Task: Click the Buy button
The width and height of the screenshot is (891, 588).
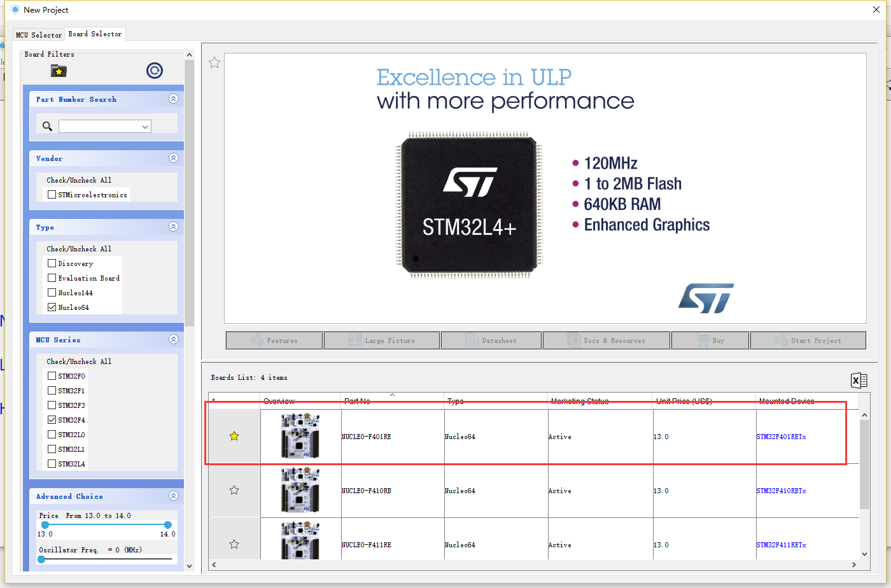Action: click(x=710, y=340)
